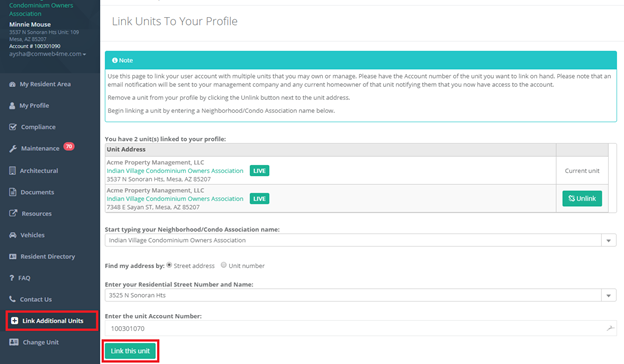Click the Compliance checkmark icon
The width and height of the screenshot is (624, 364).
(13, 127)
